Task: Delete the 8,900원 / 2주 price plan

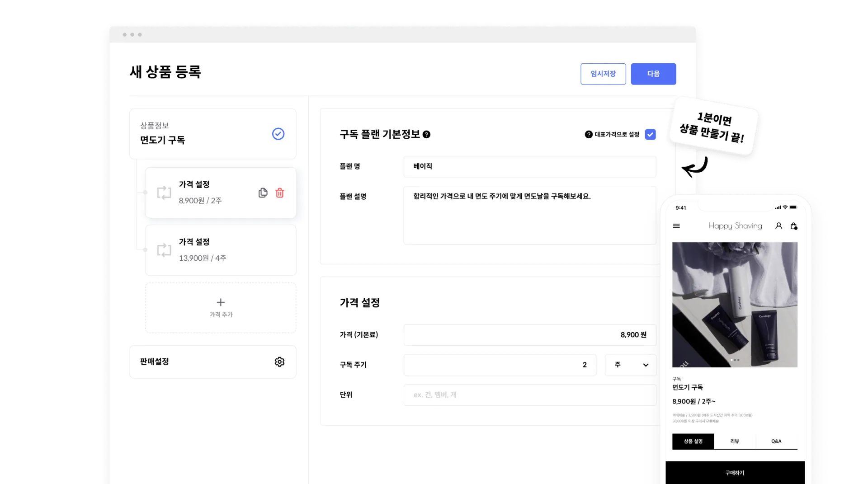Action: pos(280,193)
